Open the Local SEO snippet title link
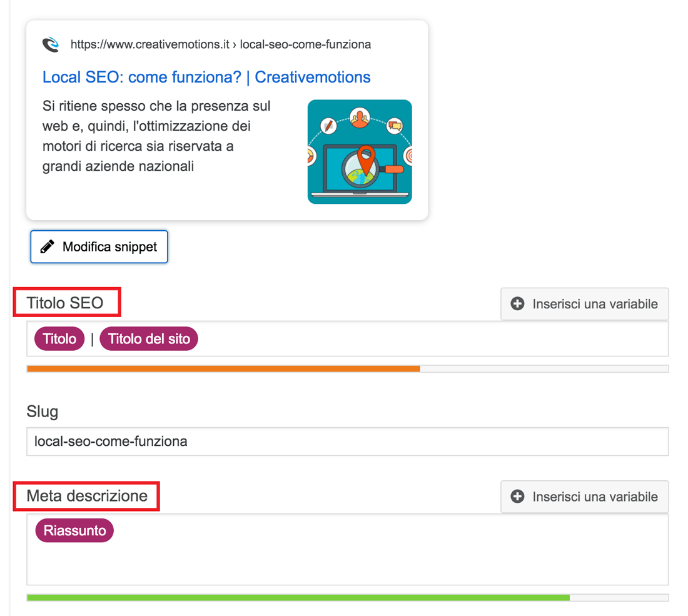This screenshot has width=688, height=616. [206, 77]
